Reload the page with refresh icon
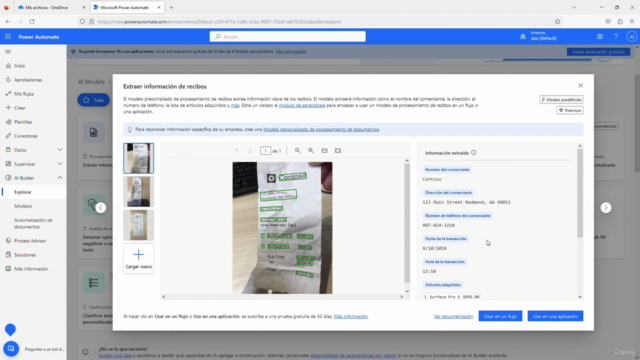This screenshot has height=360, width=640. [32, 22]
